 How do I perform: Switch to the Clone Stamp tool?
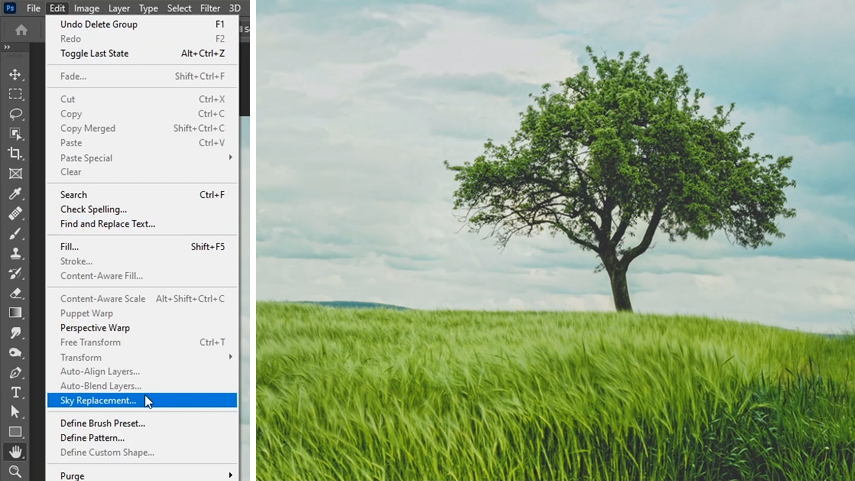[15, 253]
